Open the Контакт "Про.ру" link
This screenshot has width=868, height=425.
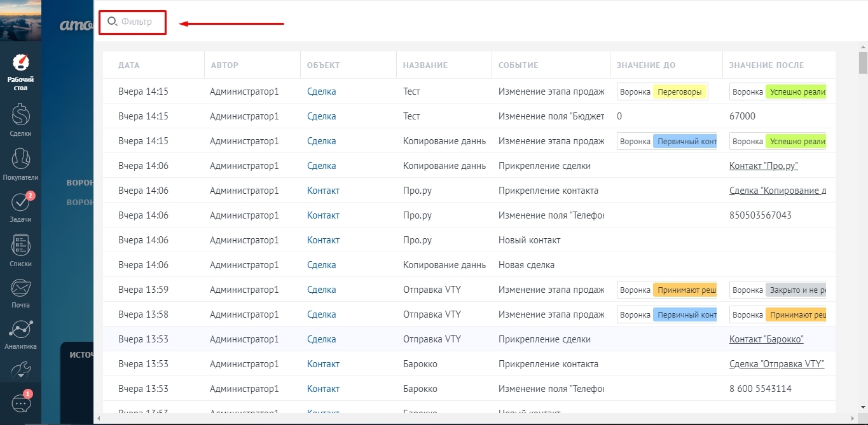(763, 166)
